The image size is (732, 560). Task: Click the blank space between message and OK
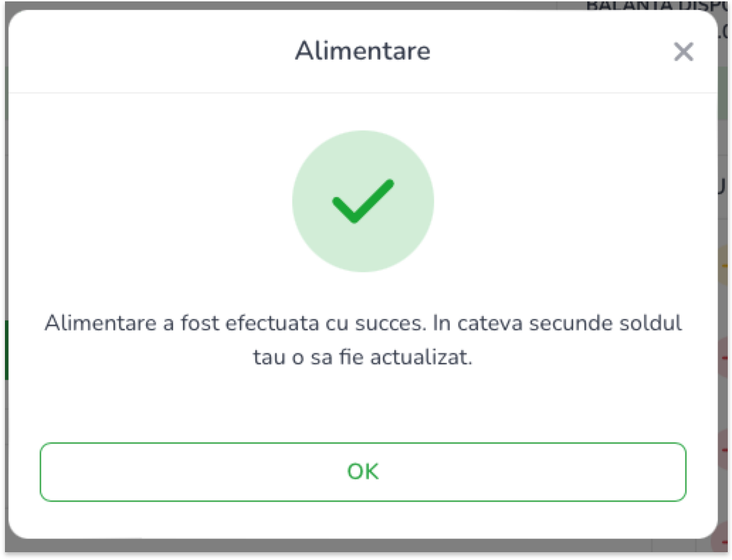click(x=362, y=404)
